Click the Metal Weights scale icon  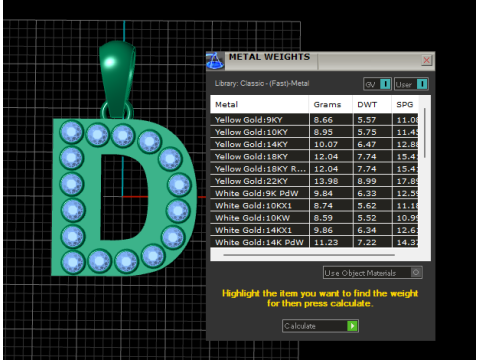point(215,61)
